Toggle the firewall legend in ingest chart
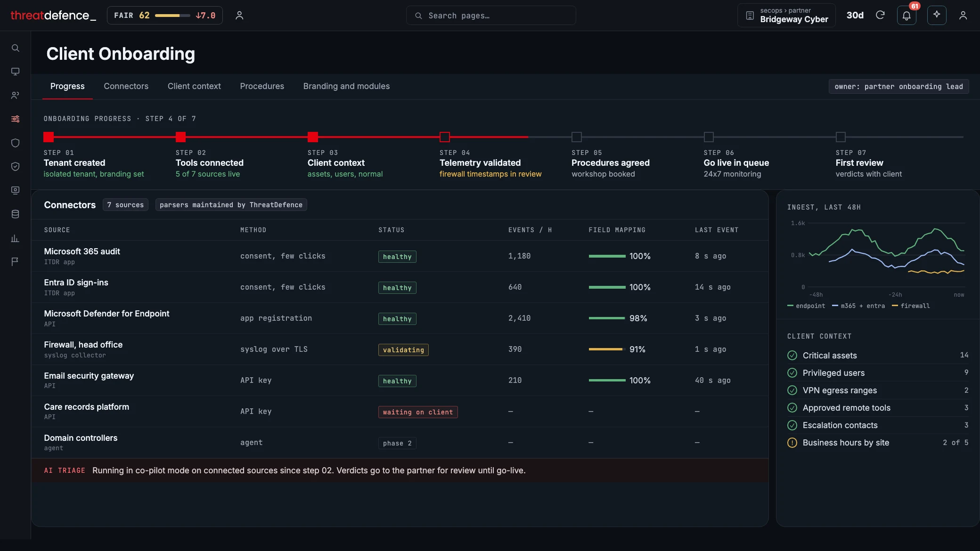This screenshot has height=551, width=980. [911, 306]
